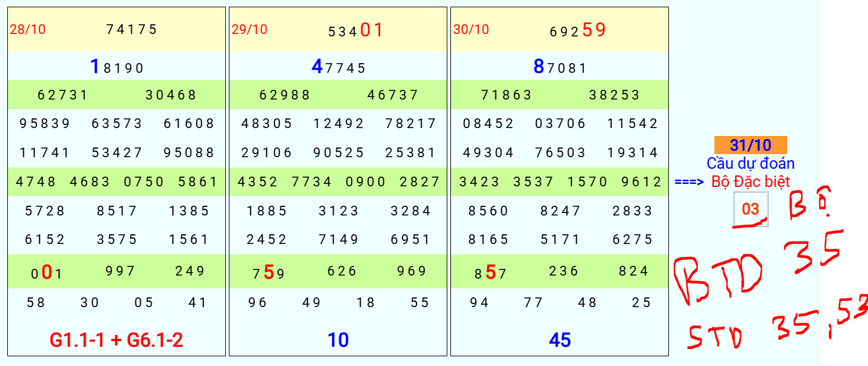Click the Bộ Đặc biệt label

tap(751, 181)
